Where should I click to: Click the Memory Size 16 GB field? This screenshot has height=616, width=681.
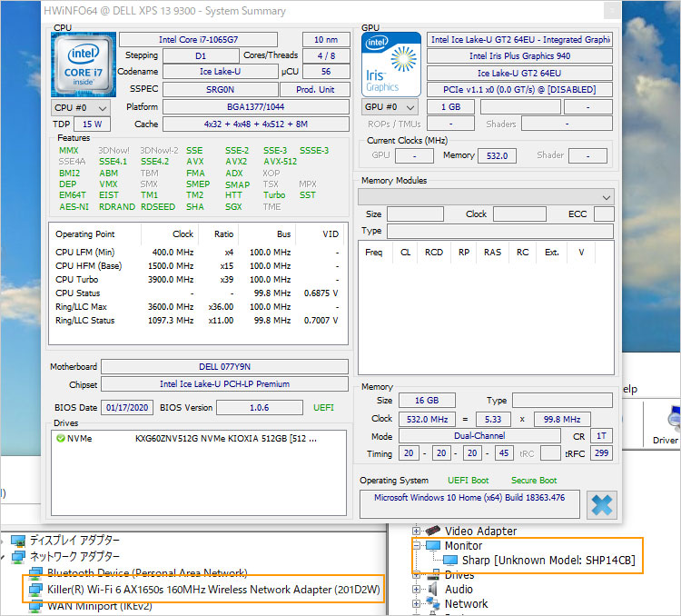[x=427, y=401]
